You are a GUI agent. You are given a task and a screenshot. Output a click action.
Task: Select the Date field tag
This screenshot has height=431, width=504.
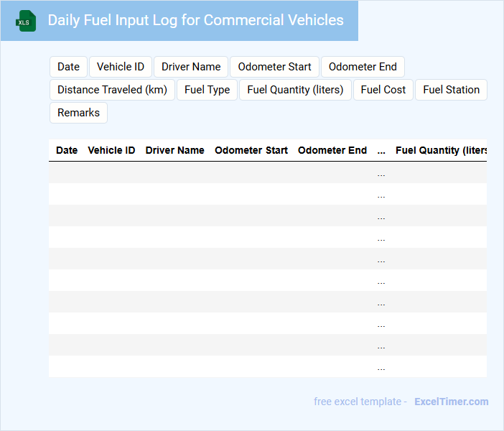pos(68,67)
